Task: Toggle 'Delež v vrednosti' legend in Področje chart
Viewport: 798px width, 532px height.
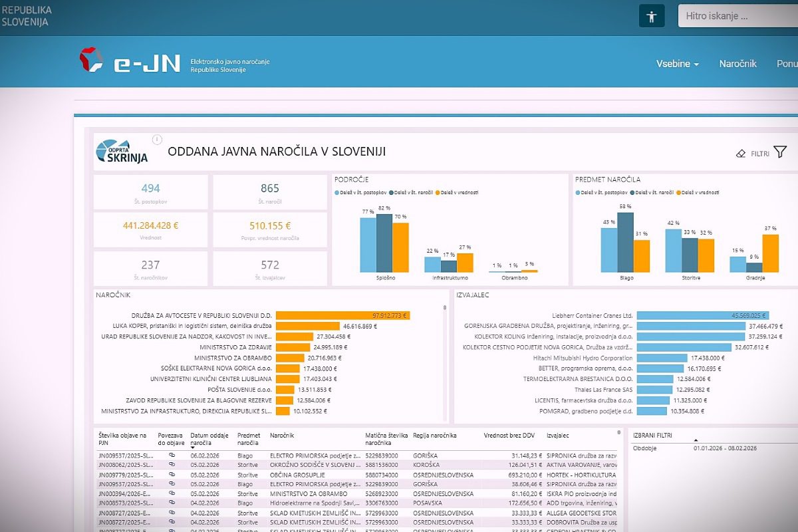Action: pyautogui.click(x=457, y=192)
